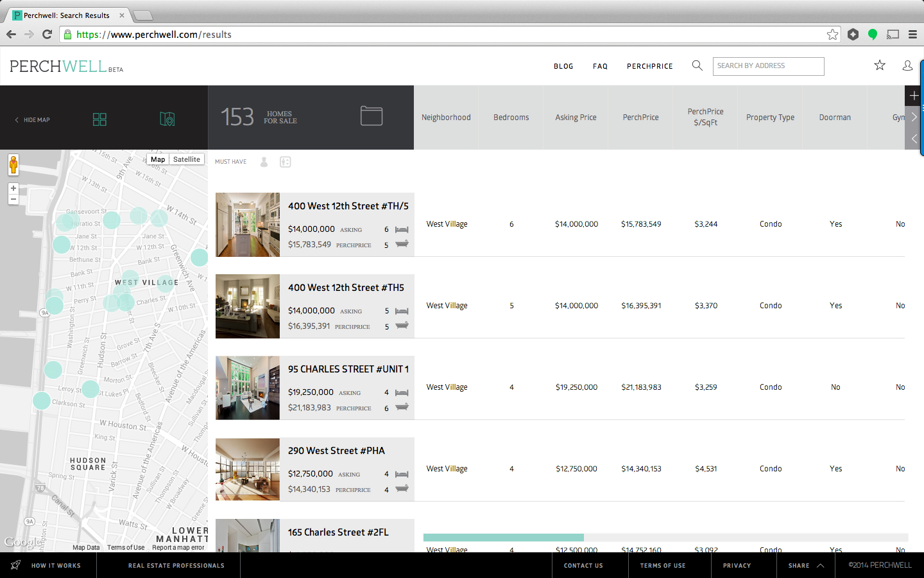Open the 400 West 12th Street #TH/5 listing
Viewport: 924px width, 578px height.
coord(348,206)
